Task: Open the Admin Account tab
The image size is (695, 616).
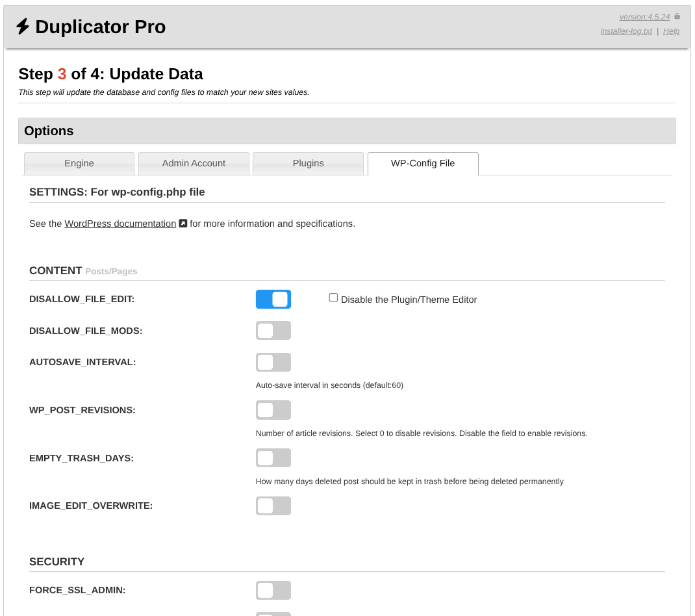Action: pyautogui.click(x=194, y=163)
